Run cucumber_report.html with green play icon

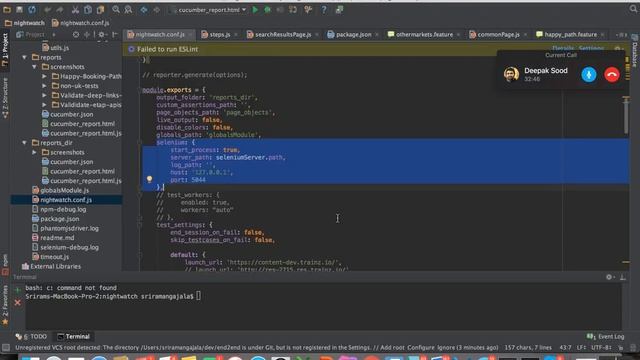pos(256,9)
